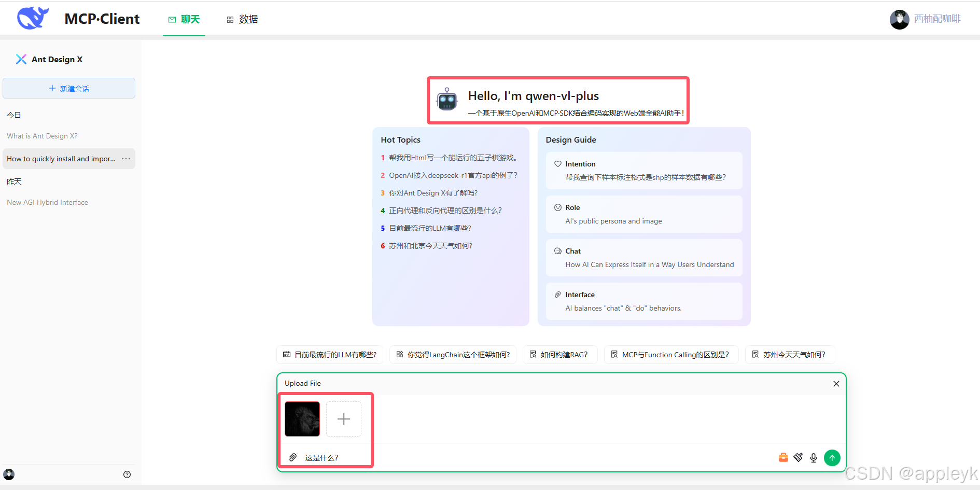Send message with green arrow button
The height and width of the screenshot is (490, 980).
pyautogui.click(x=832, y=458)
